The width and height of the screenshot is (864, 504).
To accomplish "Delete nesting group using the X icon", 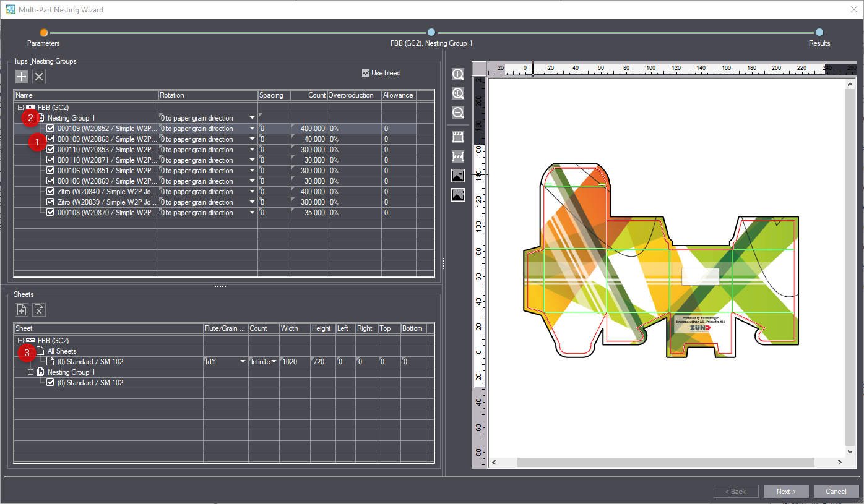I will point(39,77).
